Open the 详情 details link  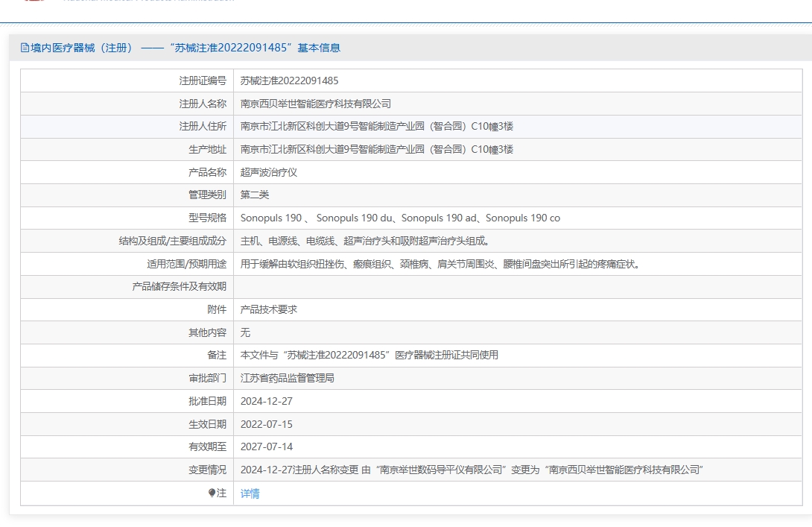coord(250,493)
